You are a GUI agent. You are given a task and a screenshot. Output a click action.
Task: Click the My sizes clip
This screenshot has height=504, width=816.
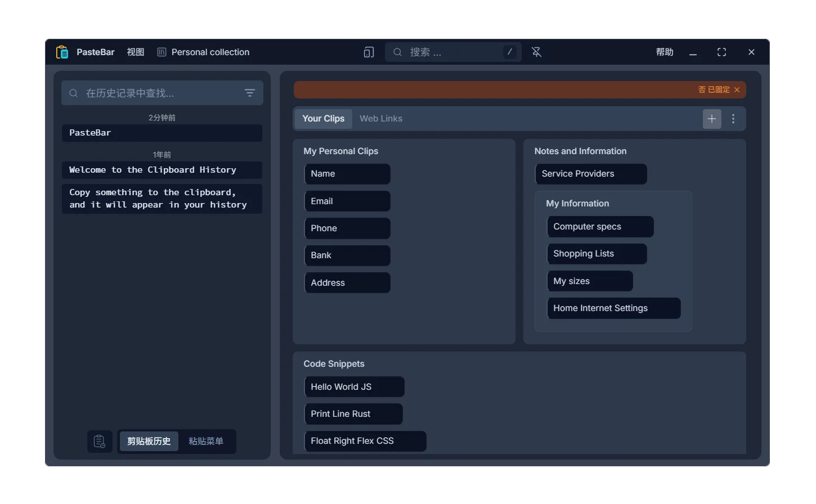590,281
